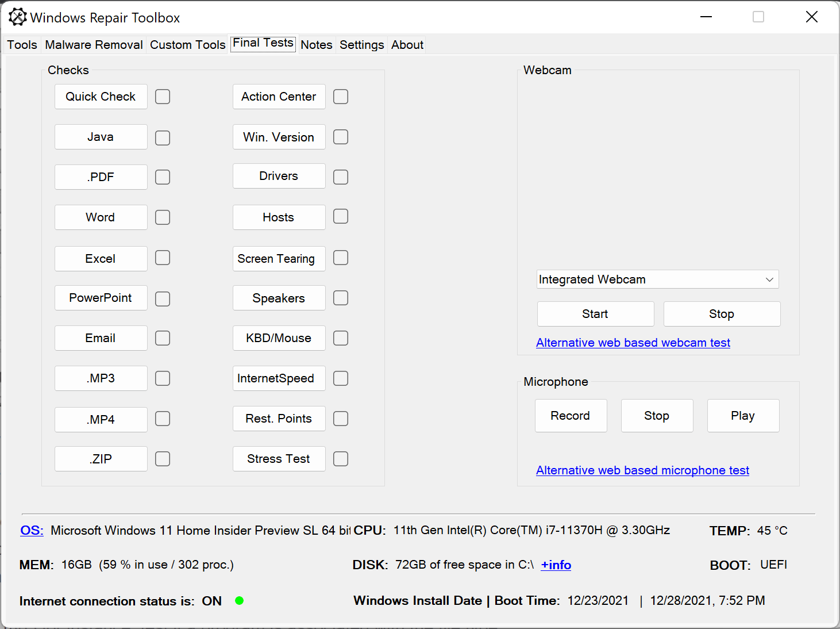The image size is (840, 629).
Task: Tick the Hosts checkbox
Action: coord(341,216)
